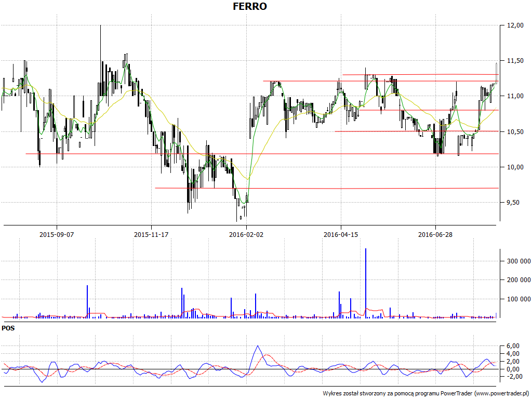Click the 2015-11-17 date label
The width and height of the screenshot is (532, 399).
click(x=151, y=234)
